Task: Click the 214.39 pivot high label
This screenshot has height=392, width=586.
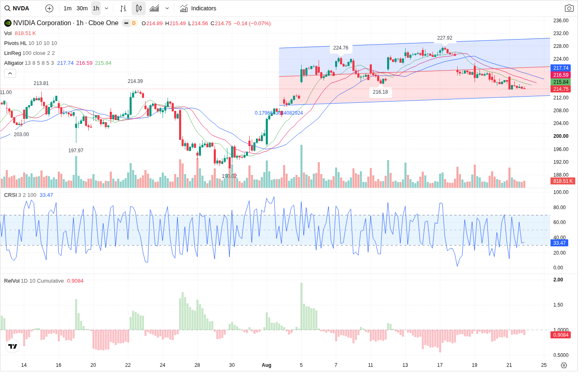Action: (x=135, y=81)
